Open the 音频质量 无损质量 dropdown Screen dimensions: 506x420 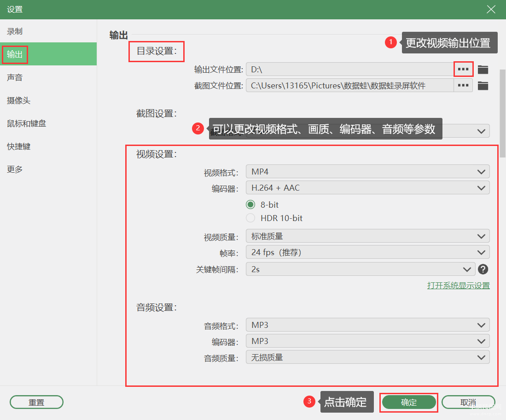coord(367,357)
